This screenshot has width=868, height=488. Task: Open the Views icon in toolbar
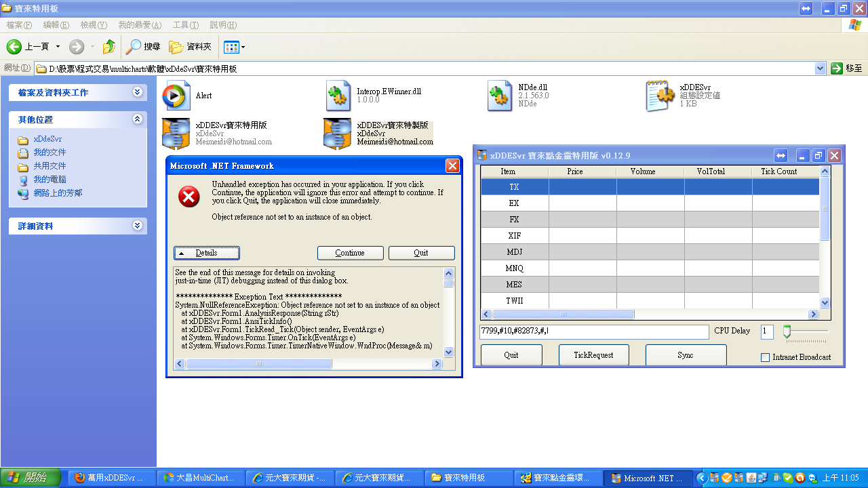point(231,47)
